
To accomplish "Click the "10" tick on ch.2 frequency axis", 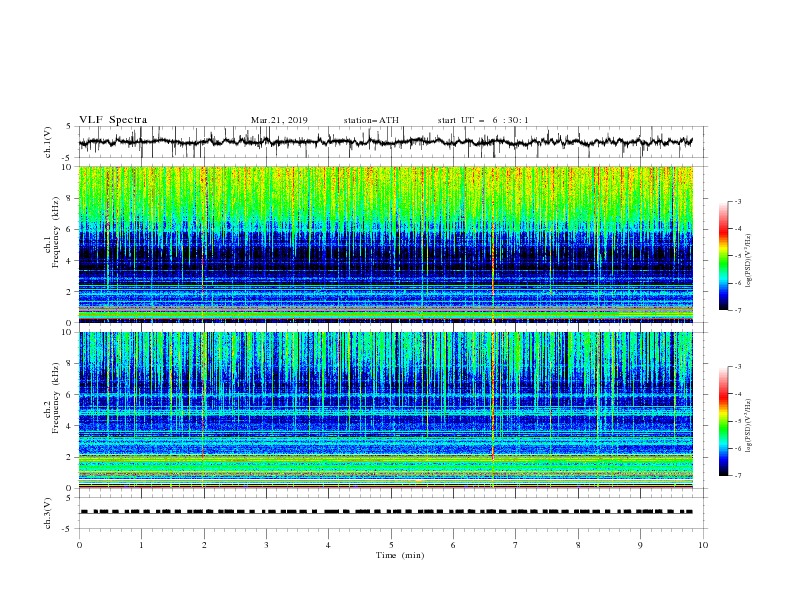I will (x=68, y=333).
